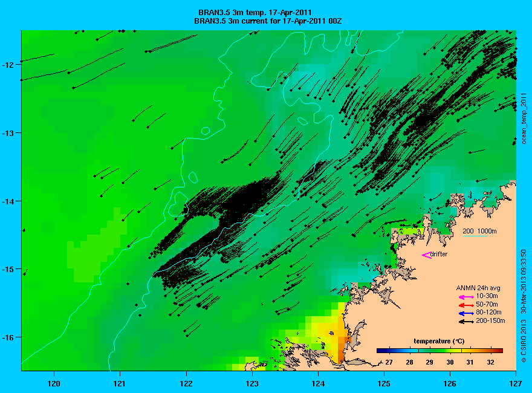Click the black 200-150m arrow in legend
Screen dimensions: 532x393
466,322
